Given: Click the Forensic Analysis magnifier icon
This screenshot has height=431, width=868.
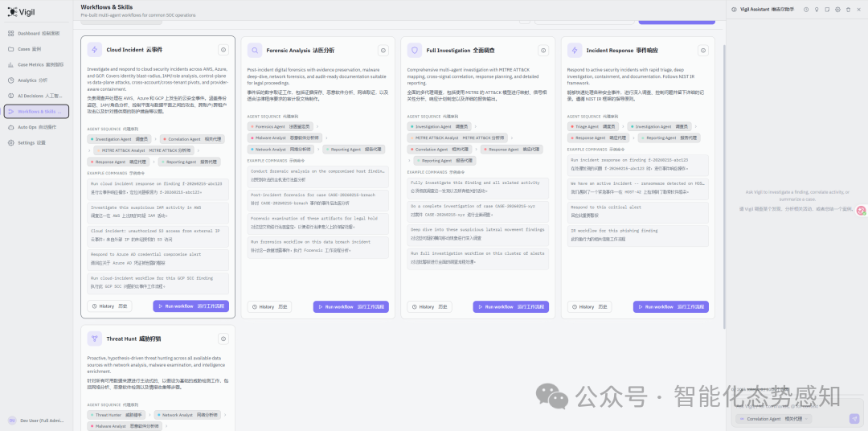Looking at the screenshot, I should 255,50.
